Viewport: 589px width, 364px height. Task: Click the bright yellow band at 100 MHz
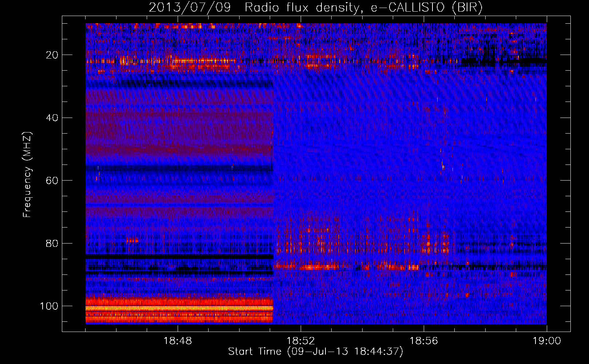click(179, 308)
